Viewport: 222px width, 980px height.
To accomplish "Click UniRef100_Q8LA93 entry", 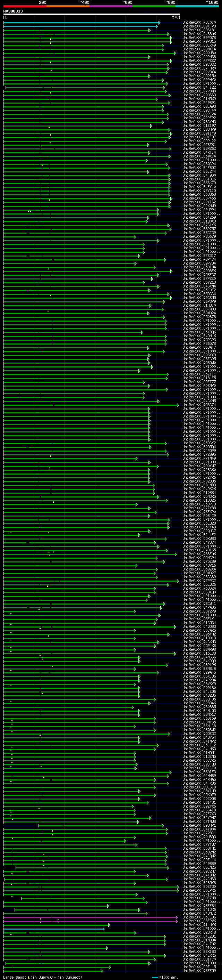I will 199,106.
